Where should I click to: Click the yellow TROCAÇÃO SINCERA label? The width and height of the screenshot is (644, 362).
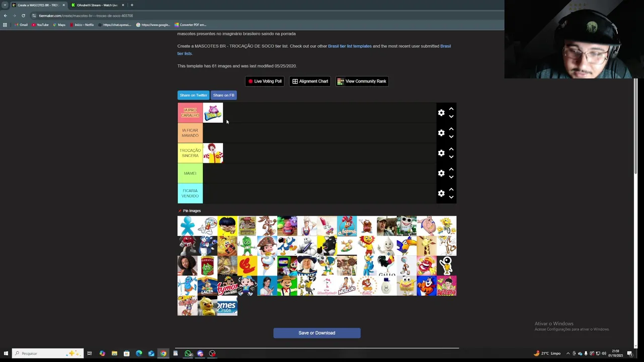point(190,153)
